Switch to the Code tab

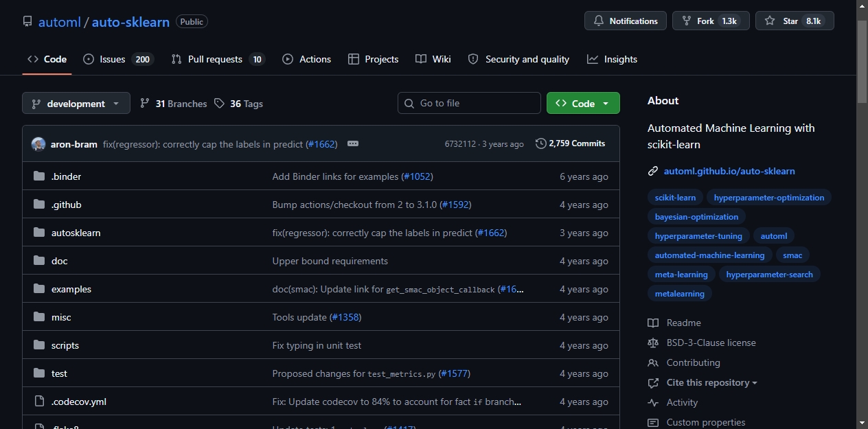(47, 59)
